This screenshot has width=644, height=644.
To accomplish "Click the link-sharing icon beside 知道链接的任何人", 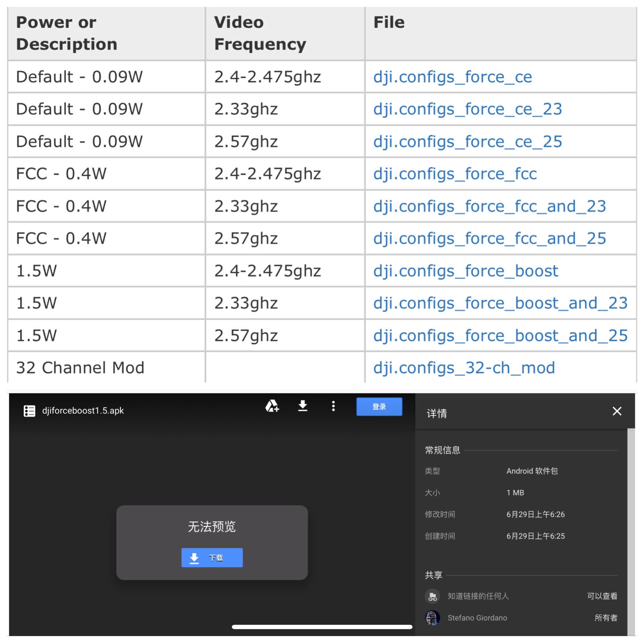I will coord(433,596).
